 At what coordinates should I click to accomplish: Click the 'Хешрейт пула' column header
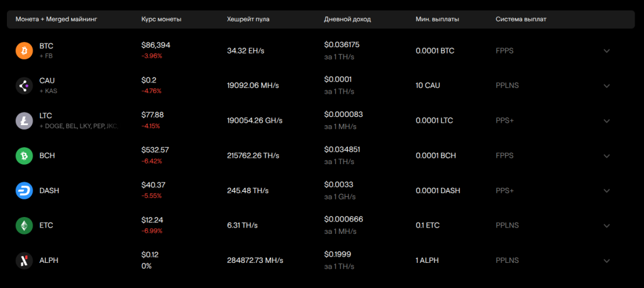248,19
